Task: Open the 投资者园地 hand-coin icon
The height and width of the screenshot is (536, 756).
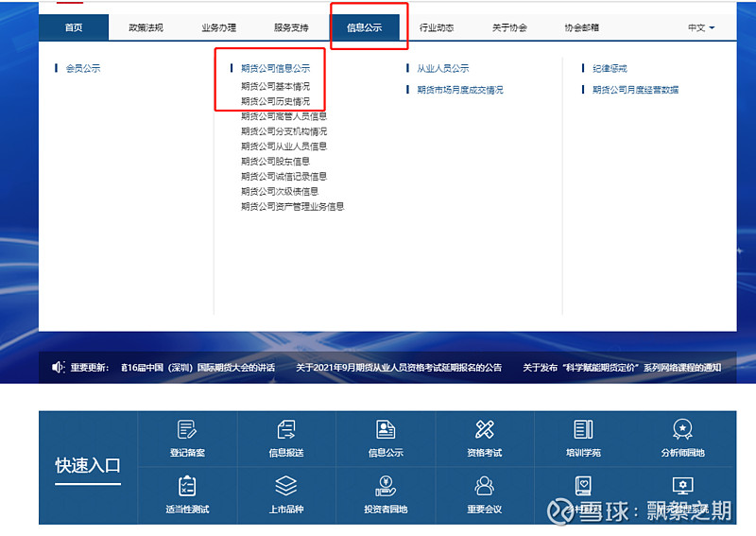Action: tap(386, 486)
